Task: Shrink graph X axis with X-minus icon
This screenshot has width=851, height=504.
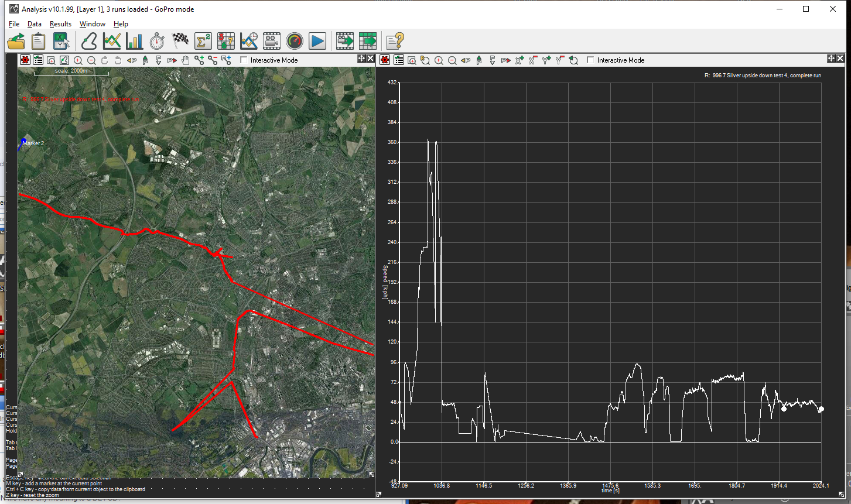Action: [533, 60]
